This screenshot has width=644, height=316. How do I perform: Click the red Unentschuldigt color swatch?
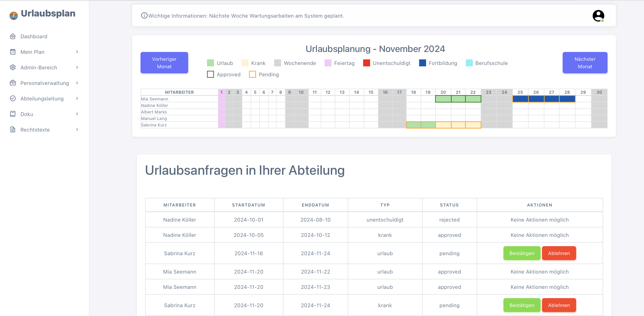click(366, 63)
